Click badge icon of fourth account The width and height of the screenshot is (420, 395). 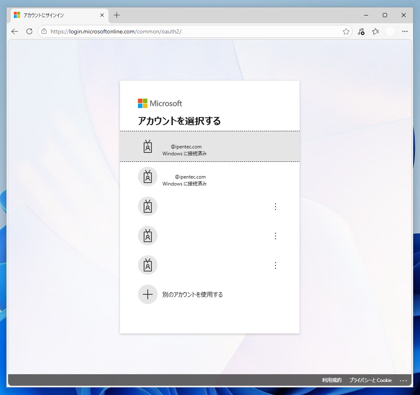tap(148, 236)
